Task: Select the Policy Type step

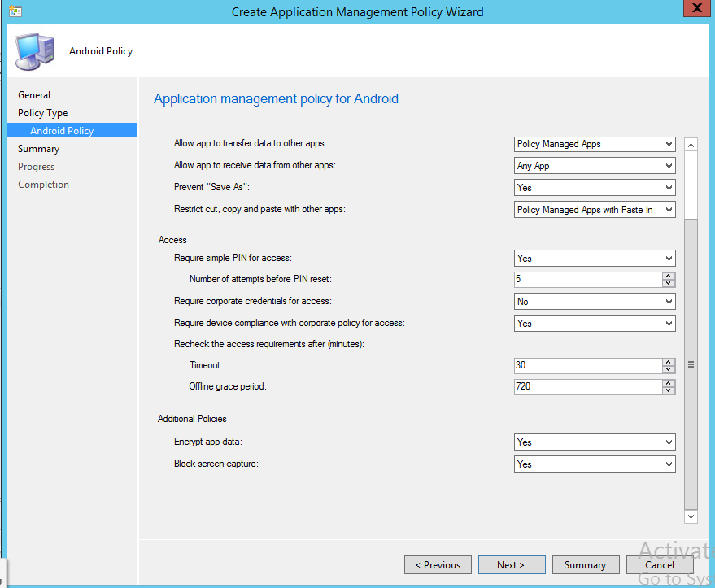Action: (x=41, y=112)
